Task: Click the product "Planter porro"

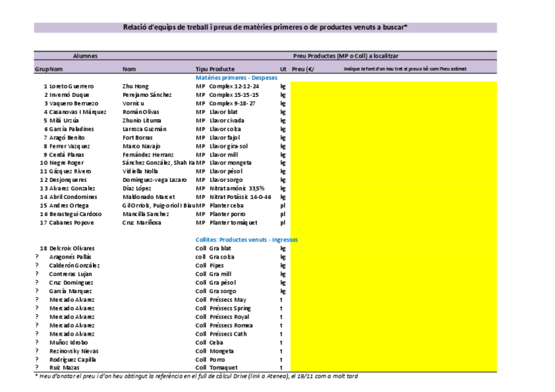Action: pos(227,214)
